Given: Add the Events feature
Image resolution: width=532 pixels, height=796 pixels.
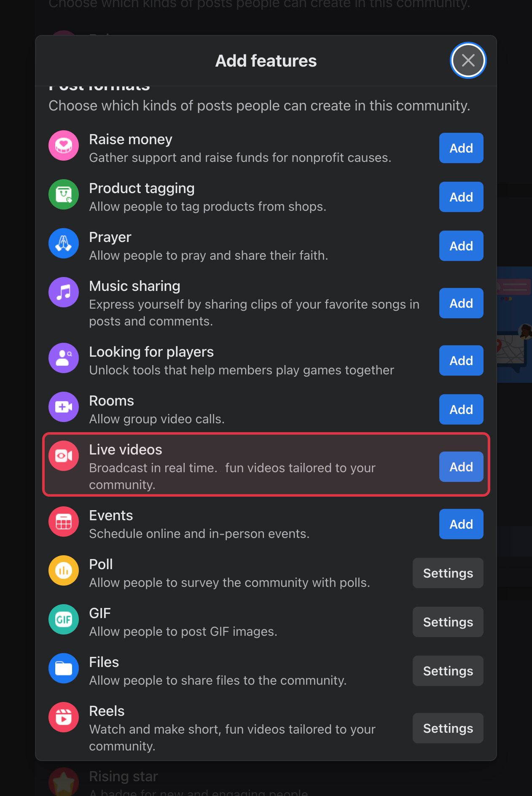Looking at the screenshot, I should [x=461, y=524].
